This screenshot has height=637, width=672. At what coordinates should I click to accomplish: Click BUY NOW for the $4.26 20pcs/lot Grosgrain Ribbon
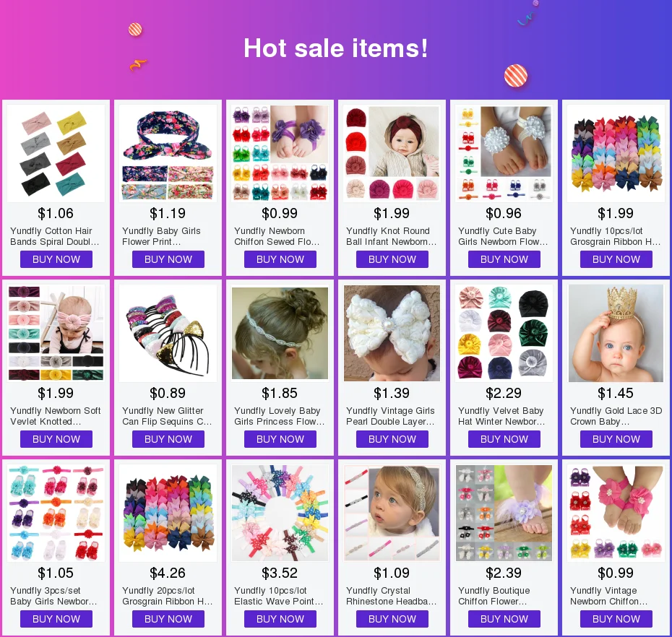pyautogui.click(x=168, y=619)
